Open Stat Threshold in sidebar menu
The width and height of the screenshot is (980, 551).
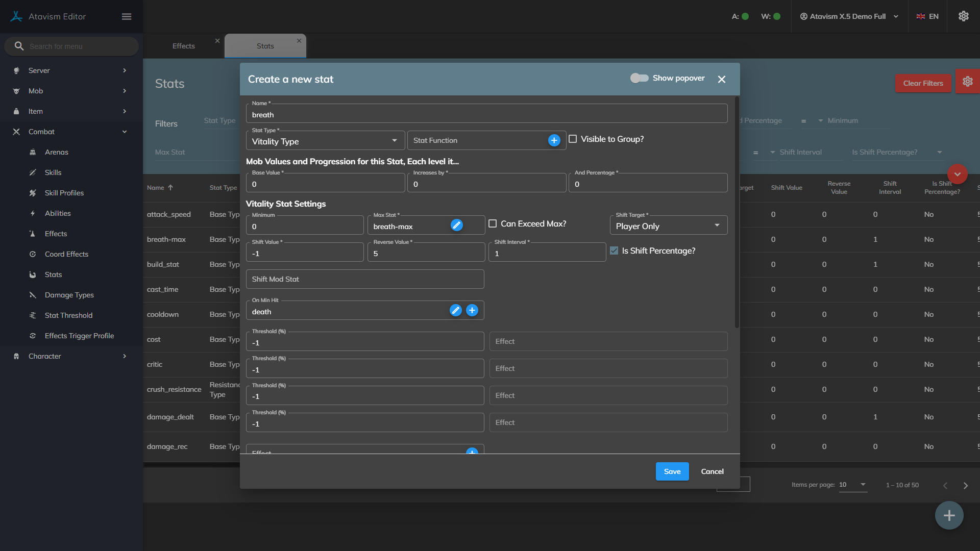(x=68, y=315)
